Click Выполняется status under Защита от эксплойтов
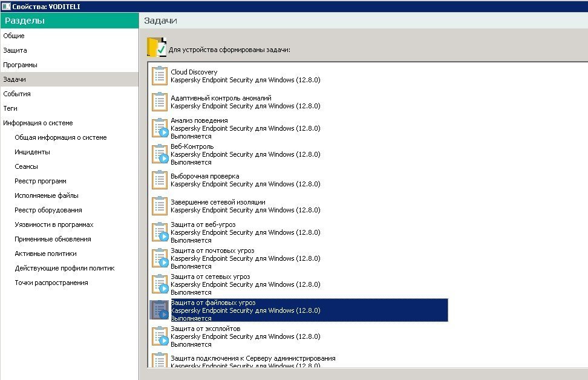Image resolution: width=588 pixels, height=380 pixels. click(191, 344)
